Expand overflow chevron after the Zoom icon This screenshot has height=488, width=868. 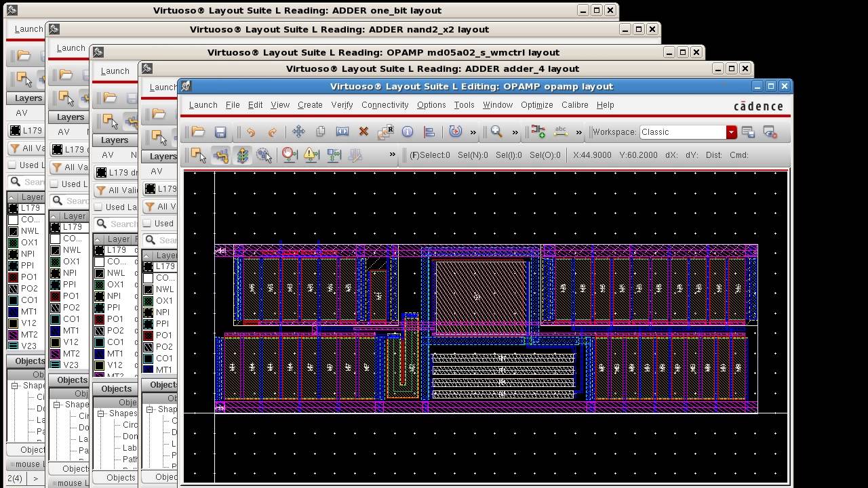515,132
